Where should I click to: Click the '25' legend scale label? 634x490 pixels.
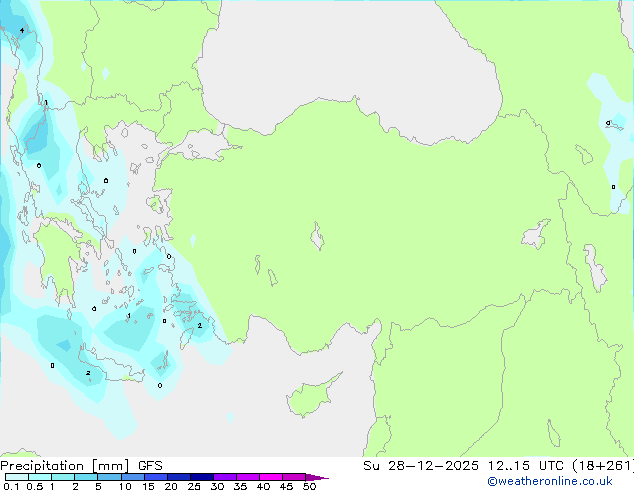point(194,486)
